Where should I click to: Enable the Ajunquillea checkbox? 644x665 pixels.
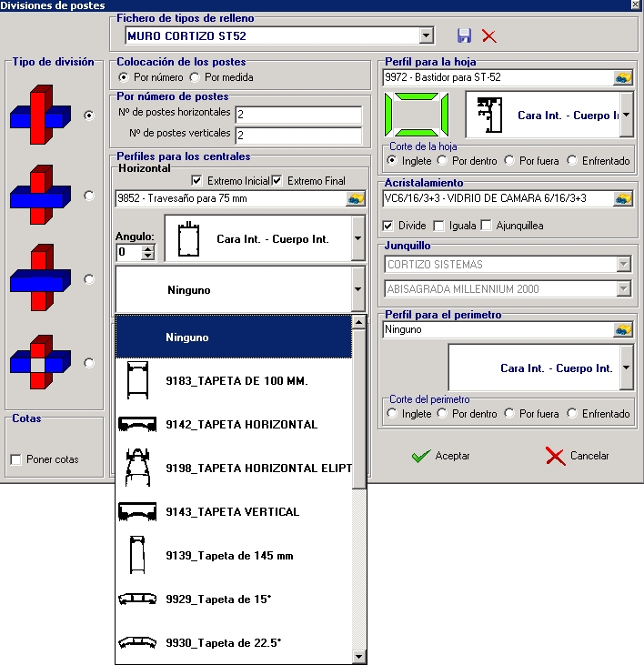pyautogui.click(x=487, y=226)
